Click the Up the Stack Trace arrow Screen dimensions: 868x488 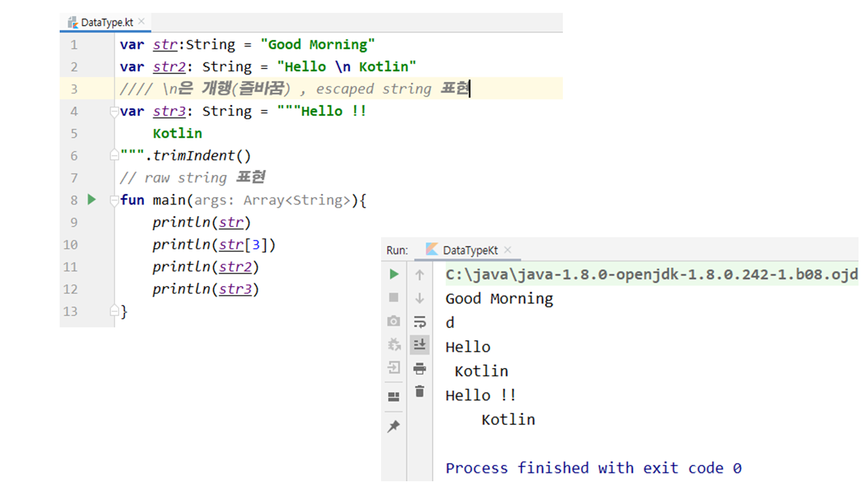[x=420, y=274]
